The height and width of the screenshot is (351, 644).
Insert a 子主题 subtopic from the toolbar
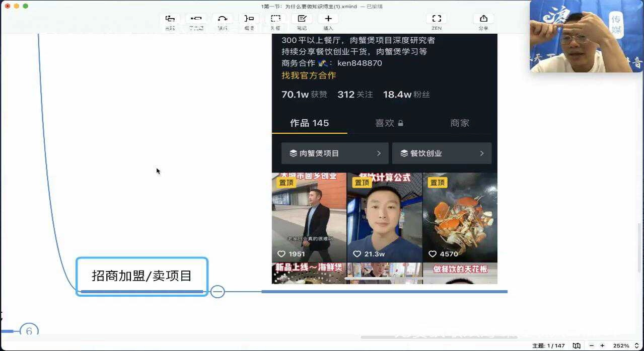tap(196, 20)
